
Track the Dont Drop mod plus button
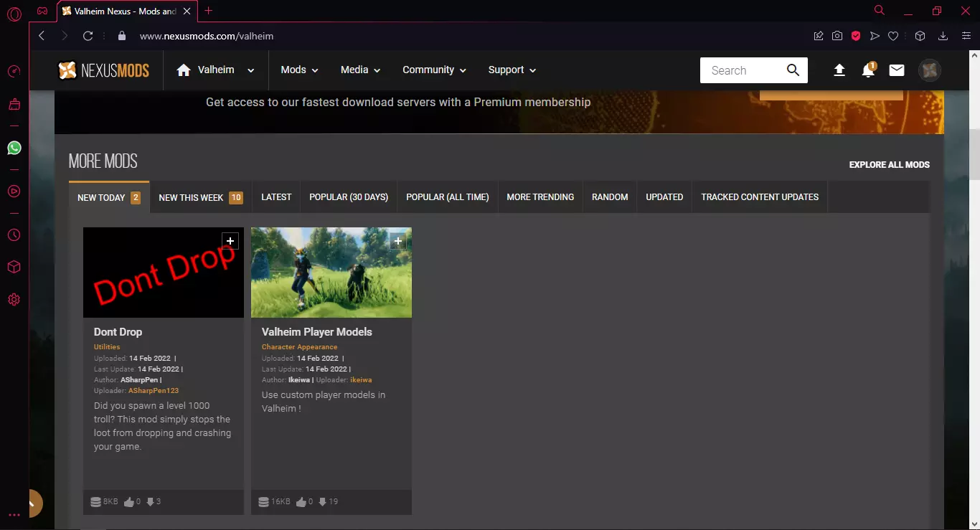tap(230, 241)
